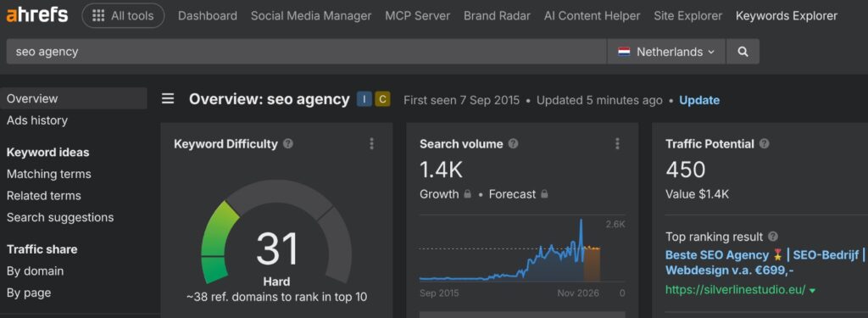Expand dropdown arrow beside silverlinestudio.eu URL
The height and width of the screenshot is (318, 868).
click(x=812, y=290)
